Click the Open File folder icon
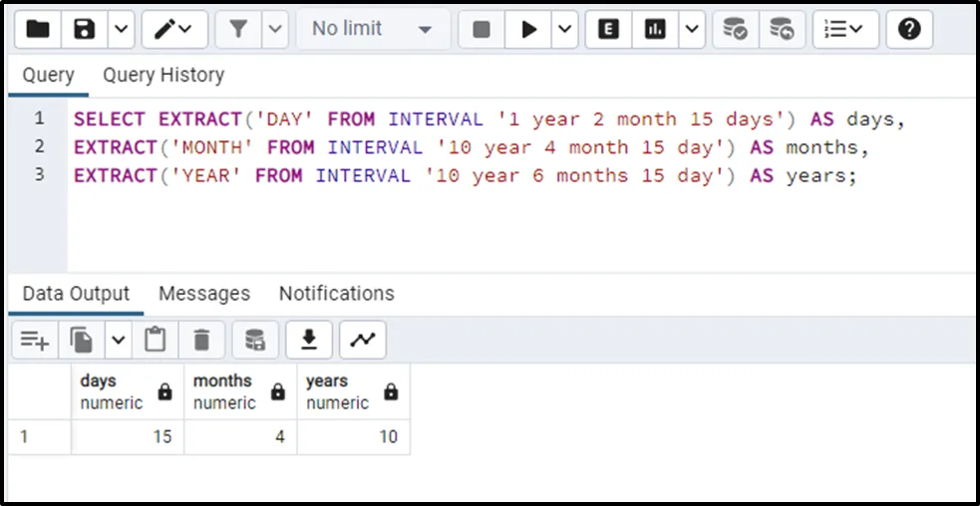Screen dimensions: 980x506 (x=38, y=30)
